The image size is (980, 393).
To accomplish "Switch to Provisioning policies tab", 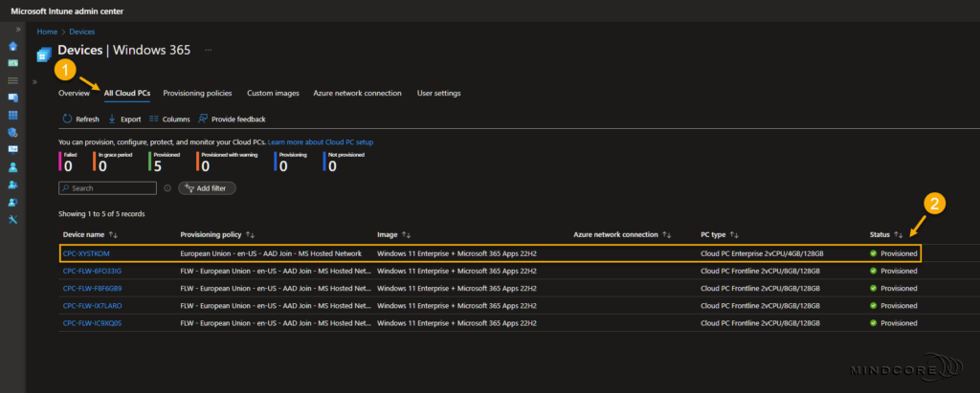I will pos(197,94).
